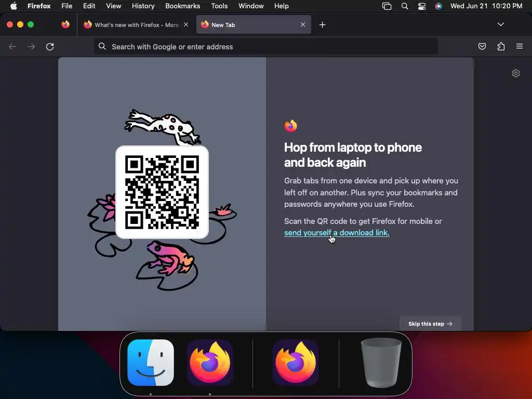
Task: Click the address bar search field
Action: coord(265,46)
